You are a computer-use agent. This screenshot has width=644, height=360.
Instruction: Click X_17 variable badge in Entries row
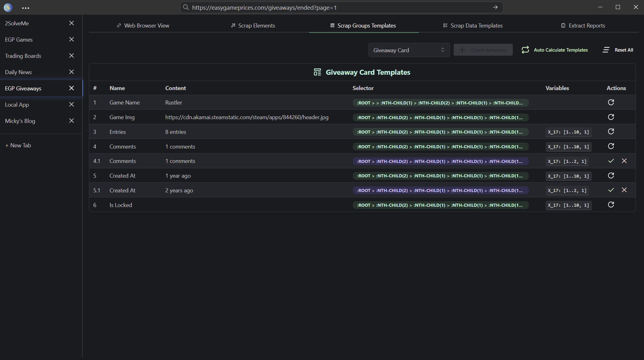coord(568,132)
